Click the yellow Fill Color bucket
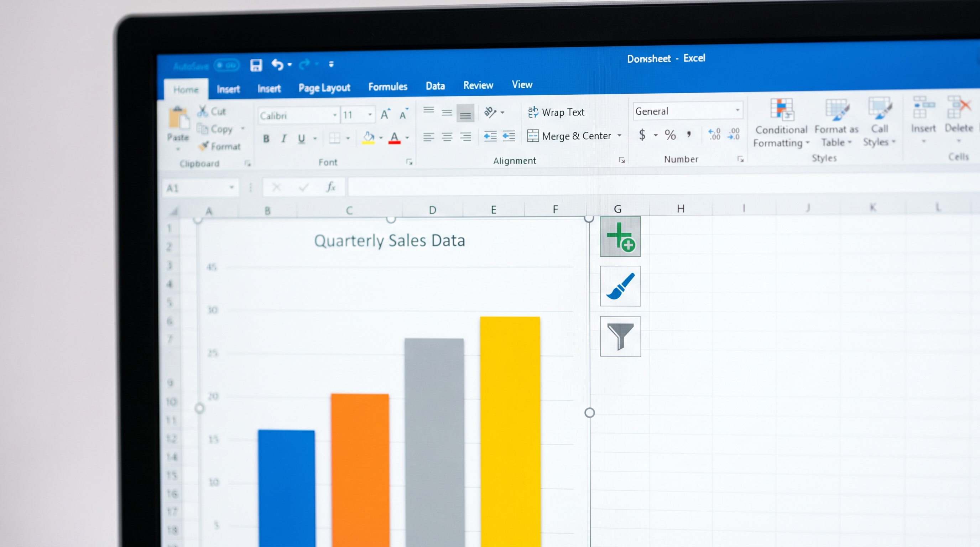 click(368, 137)
